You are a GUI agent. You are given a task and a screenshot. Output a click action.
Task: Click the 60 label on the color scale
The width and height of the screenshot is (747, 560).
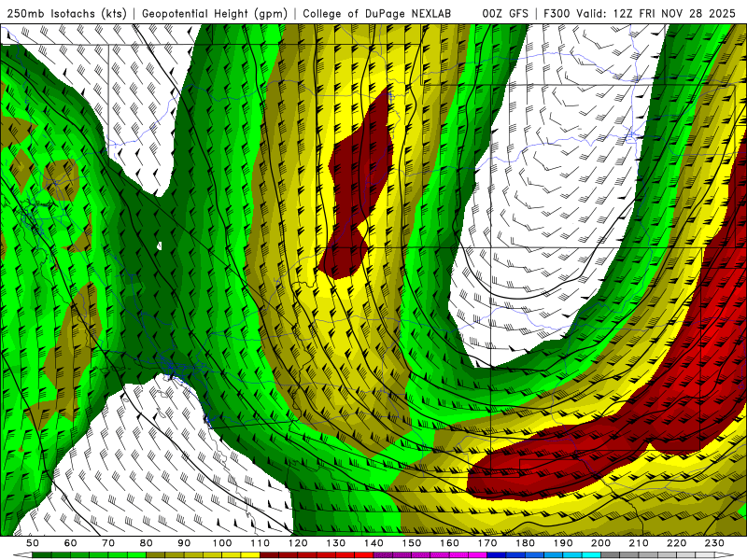71,543
